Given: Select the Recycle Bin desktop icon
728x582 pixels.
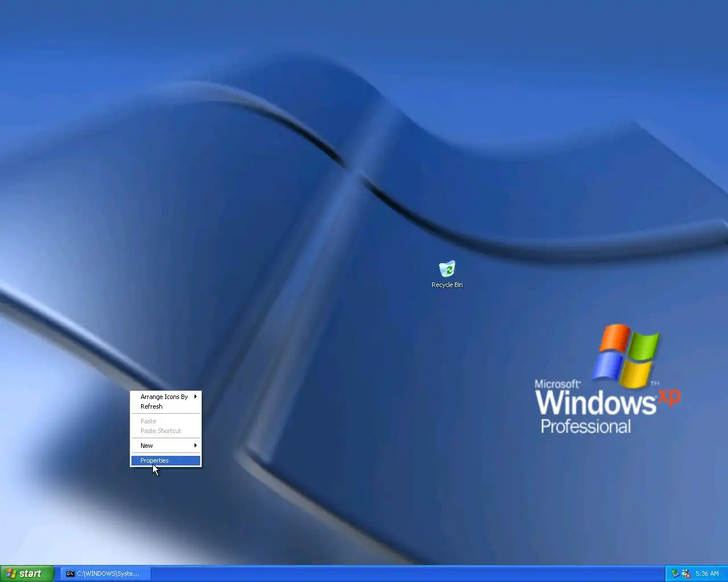Looking at the screenshot, I should (447, 275).
